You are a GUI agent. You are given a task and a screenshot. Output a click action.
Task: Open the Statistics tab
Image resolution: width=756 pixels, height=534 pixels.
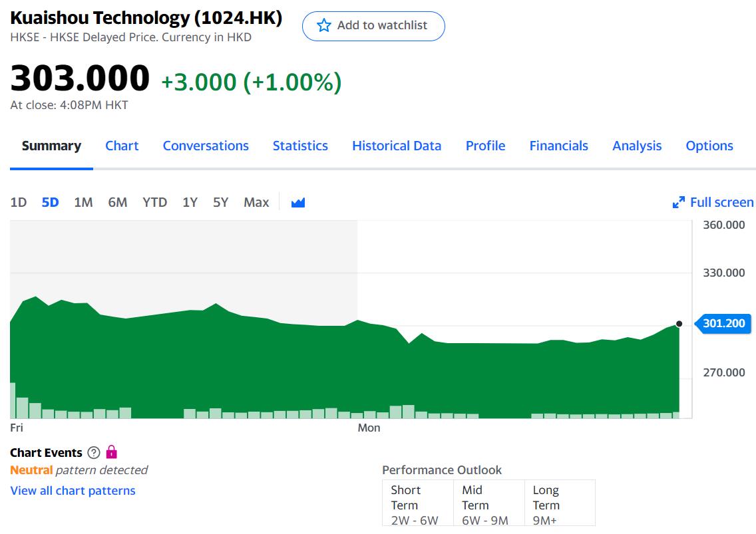[x=300, y=146]
